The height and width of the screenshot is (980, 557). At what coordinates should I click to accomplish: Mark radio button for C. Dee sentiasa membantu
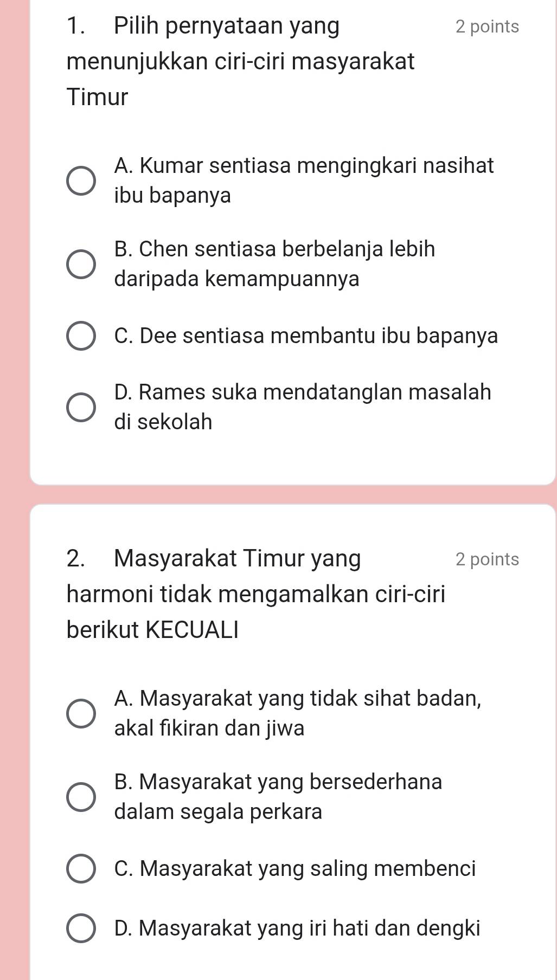tap(81, 336)
